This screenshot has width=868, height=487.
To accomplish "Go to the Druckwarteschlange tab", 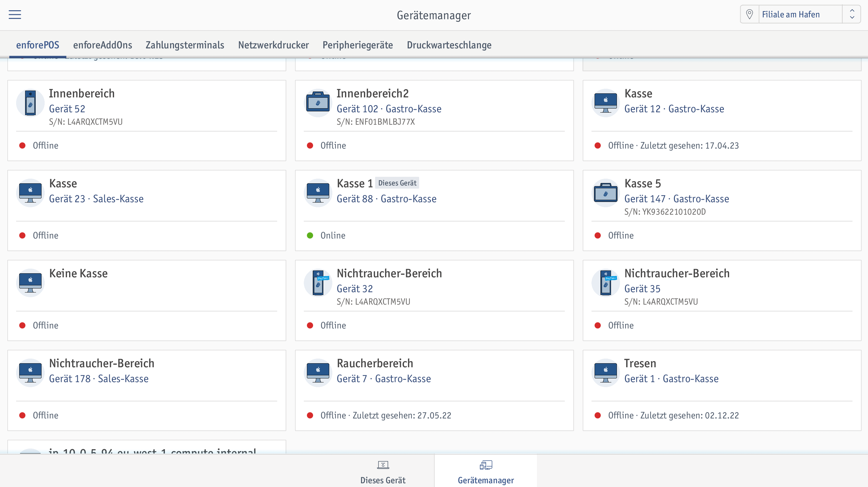I will pyautogui.click(x=449, y=45).
